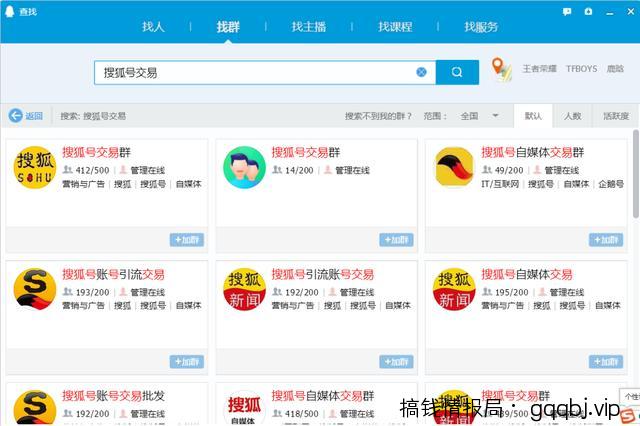
Task: Click hot keyword 鹿晗
Action: point(615,69)
